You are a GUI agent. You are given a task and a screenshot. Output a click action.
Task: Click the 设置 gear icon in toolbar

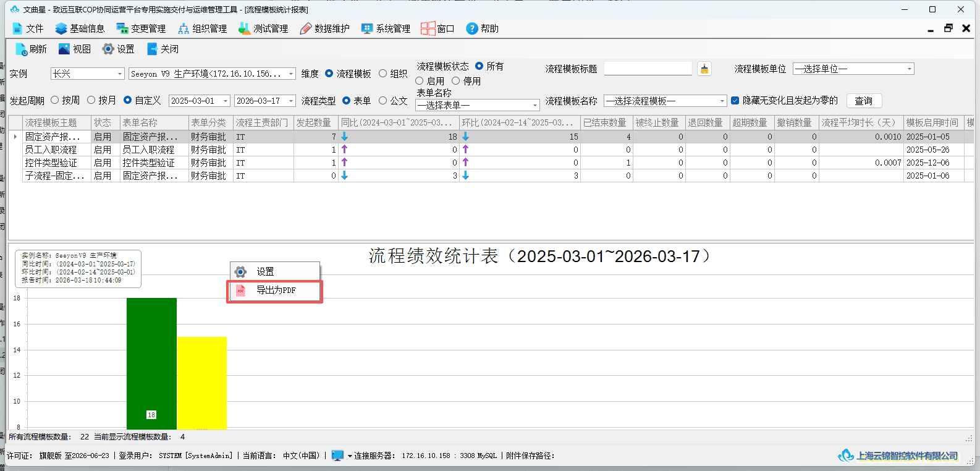pyautogui.click(x=108, y=49)
